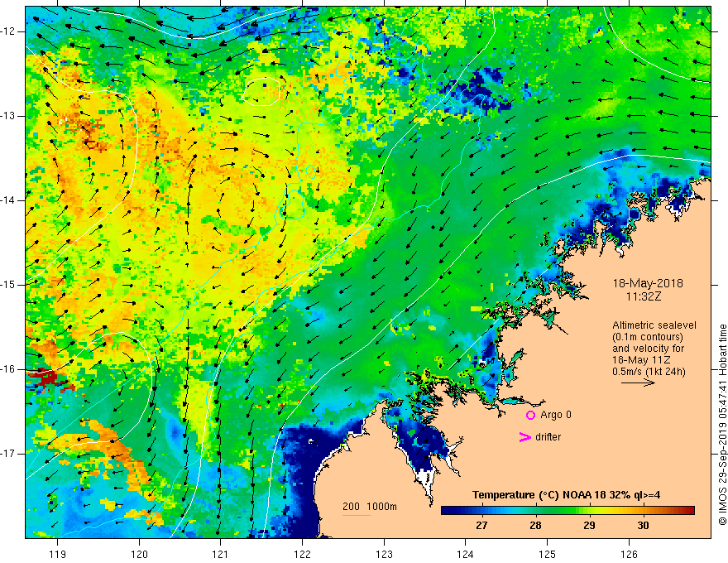Click the longitude label 121
Image resolution: width=728 pixels, height=563 pixels.
coord(221,554)
